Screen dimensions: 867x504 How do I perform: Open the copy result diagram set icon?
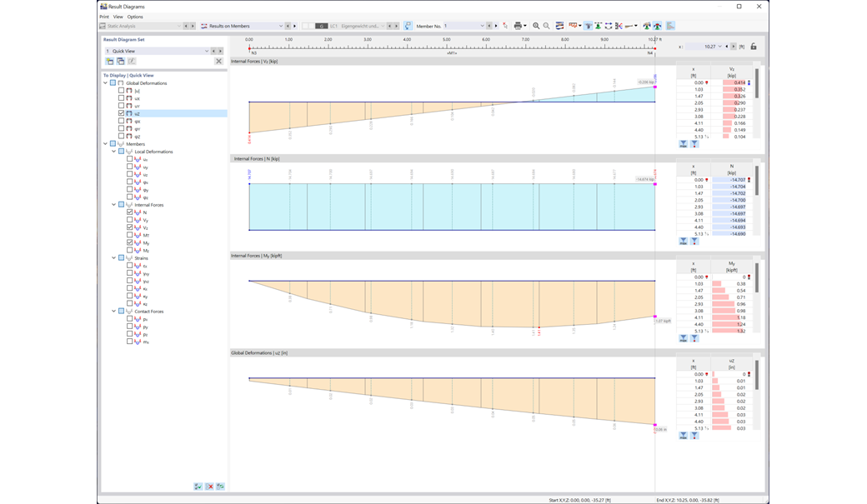tap(122, 62)
